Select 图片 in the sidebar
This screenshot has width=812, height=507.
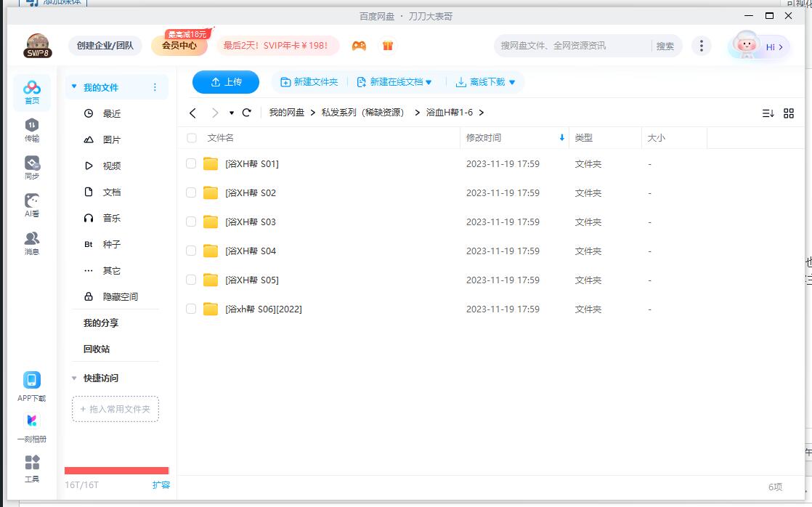point(111,140)
